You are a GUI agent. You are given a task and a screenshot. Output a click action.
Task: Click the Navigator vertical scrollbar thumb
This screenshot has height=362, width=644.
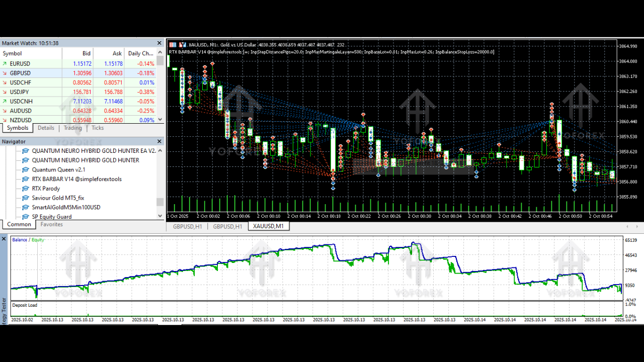pos(160,202)
